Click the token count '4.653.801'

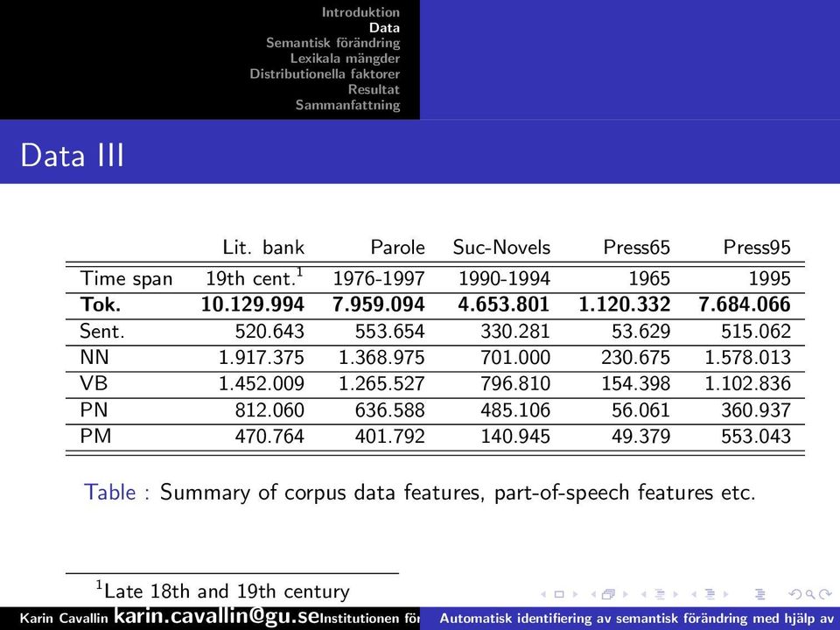504,304
